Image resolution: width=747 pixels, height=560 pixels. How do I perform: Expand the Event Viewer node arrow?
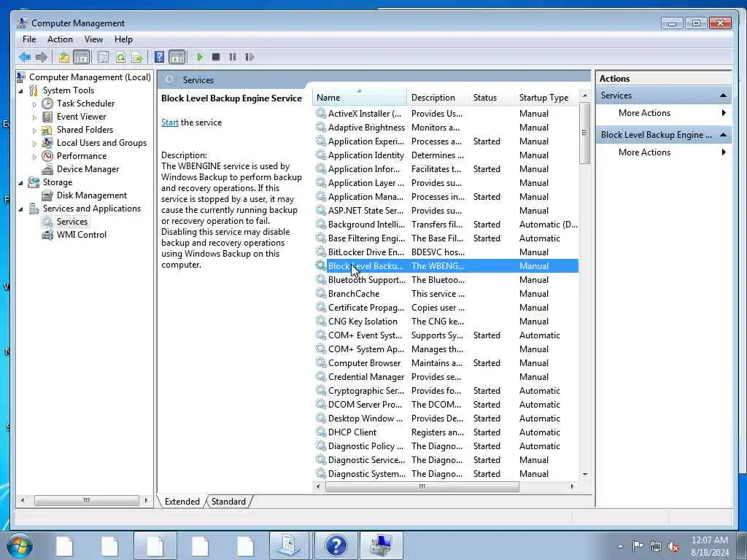click(x=34, y=117)
